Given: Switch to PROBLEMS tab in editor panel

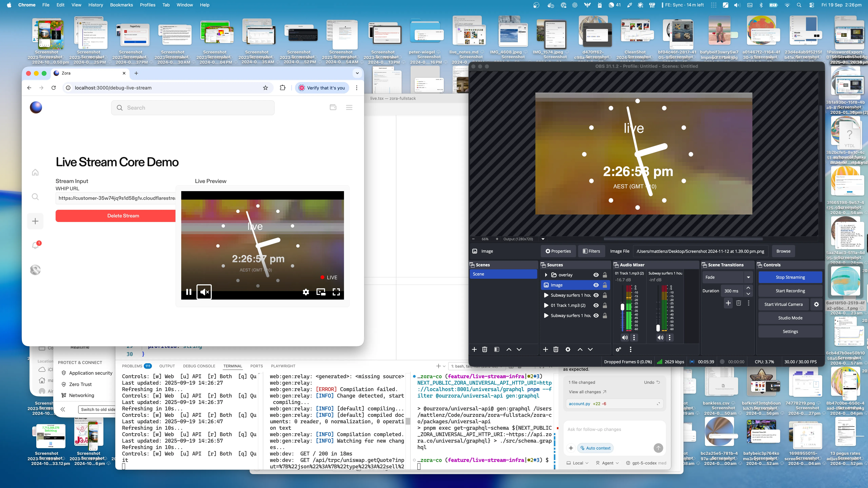Looking at the screenshot, I should tap(136, 366).
